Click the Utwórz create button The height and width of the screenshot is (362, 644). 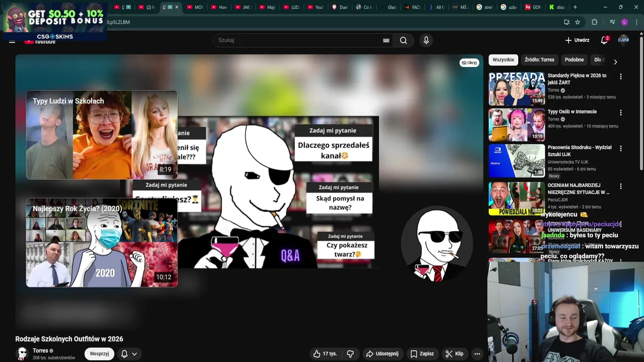(577, 40)
